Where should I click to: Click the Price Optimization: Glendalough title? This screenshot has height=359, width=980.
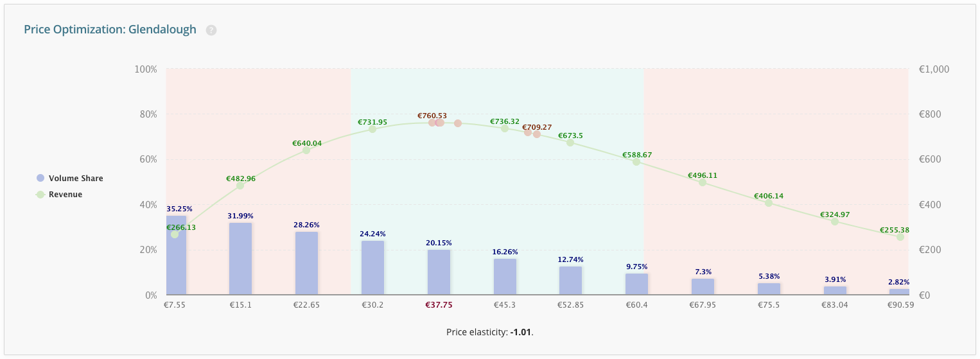(x=110, y=30)
